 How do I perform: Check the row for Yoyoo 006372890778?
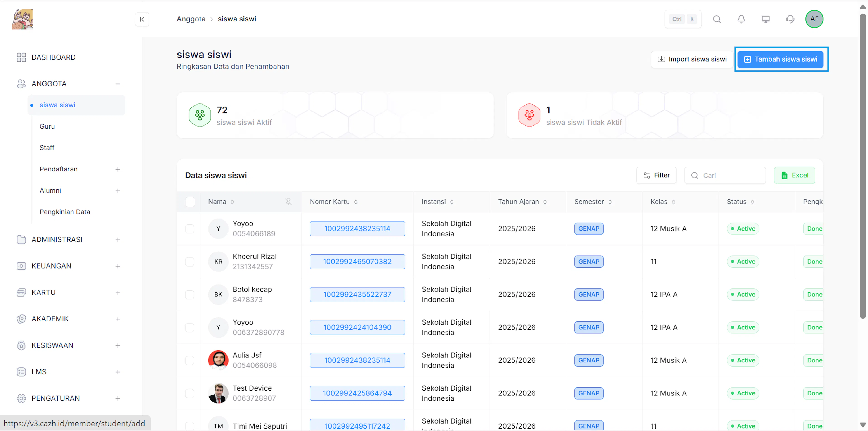coord(190,327)
